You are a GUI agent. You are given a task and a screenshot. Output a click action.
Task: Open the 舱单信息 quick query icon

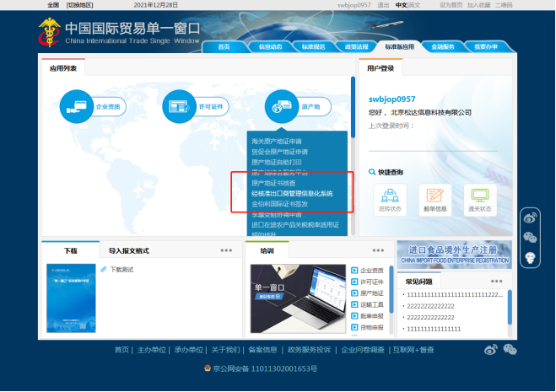coord(435,200)
